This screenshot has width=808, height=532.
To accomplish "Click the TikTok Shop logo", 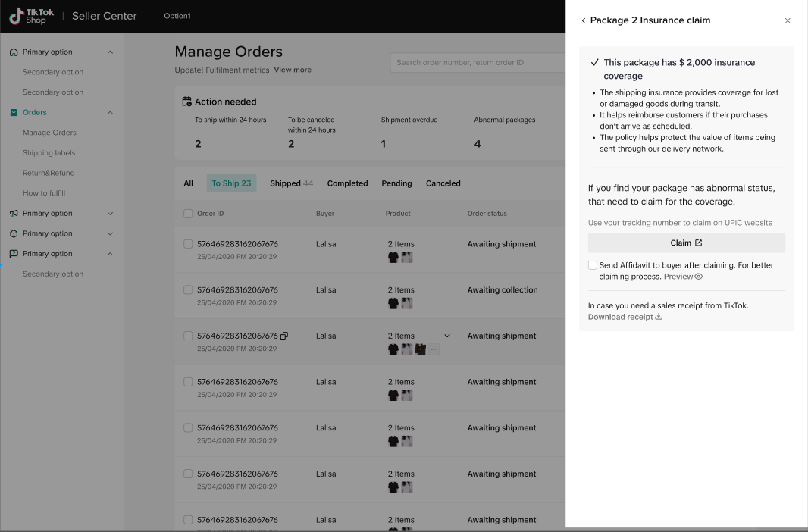I will pos(31,16).
